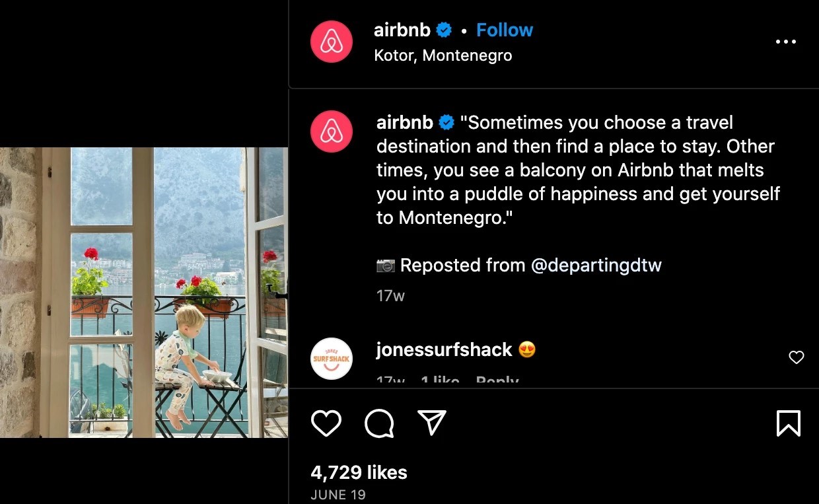
Task: Click the Kotor, Montenegro location label
Action: click(443, 55)
